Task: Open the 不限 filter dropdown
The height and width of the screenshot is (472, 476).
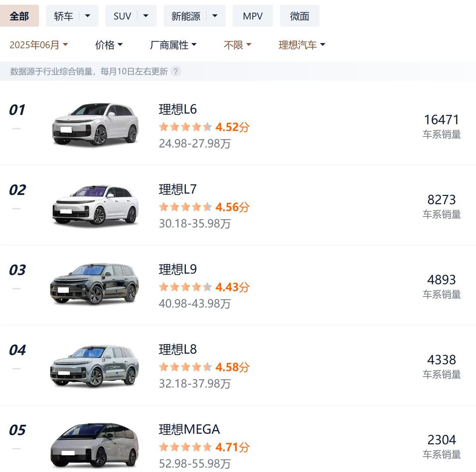Action: (237, 45)
